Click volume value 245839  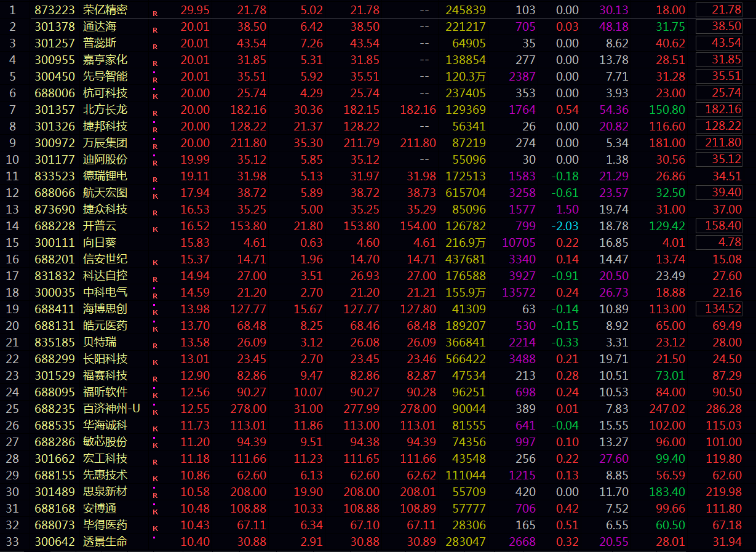[x=466, y=10]
